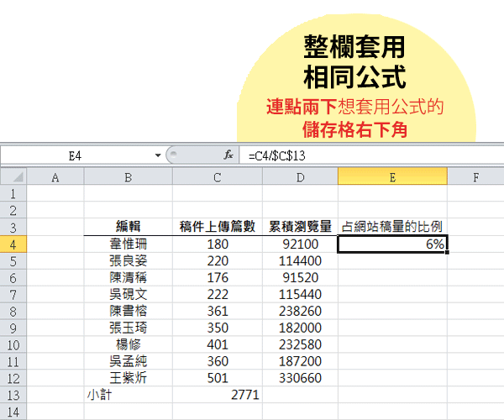Select cell with value 115440
Image resolution: width=504 pixels, height=420 pixels.
(x=300, y=294)
